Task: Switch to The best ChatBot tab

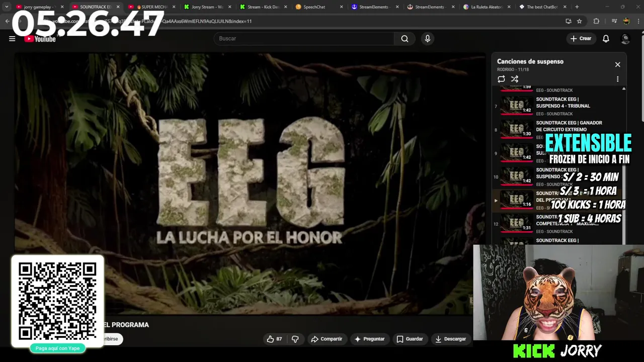Action: pyautogui.click(x=542, y=7)
